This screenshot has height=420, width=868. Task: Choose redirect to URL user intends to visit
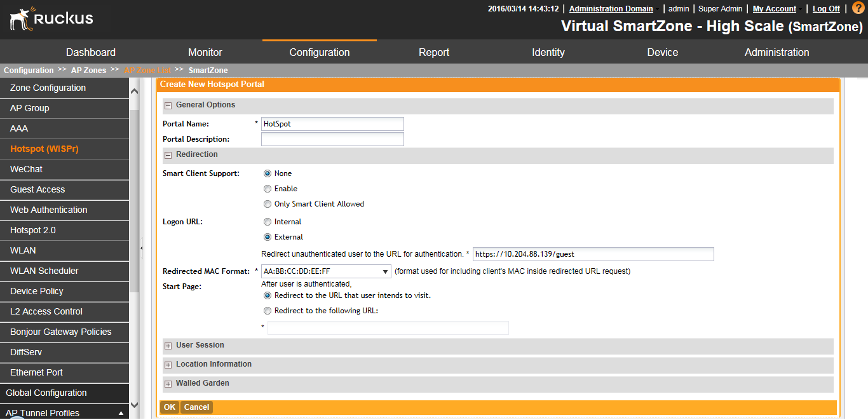pos(268,295)
